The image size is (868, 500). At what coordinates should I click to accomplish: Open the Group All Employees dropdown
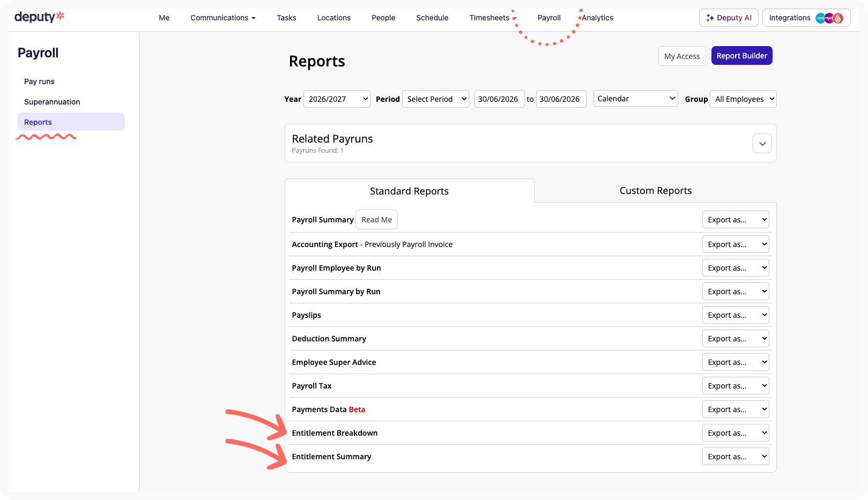[743, 99]
